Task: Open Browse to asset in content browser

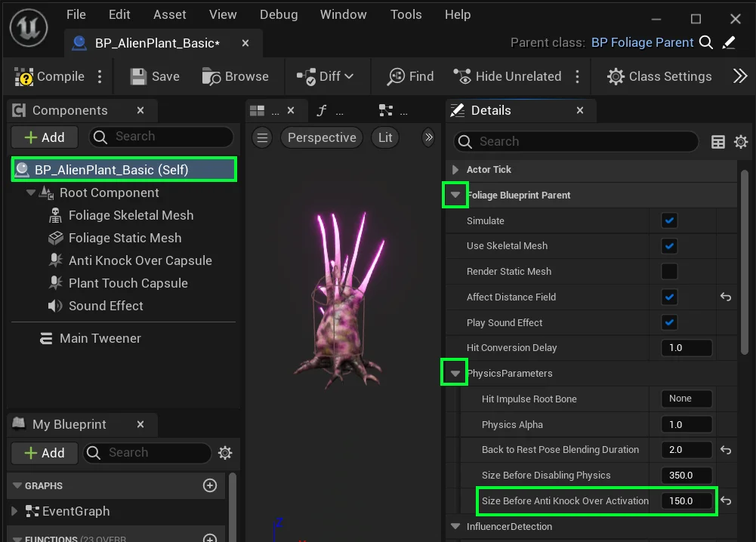Action: tap(211, 76)
